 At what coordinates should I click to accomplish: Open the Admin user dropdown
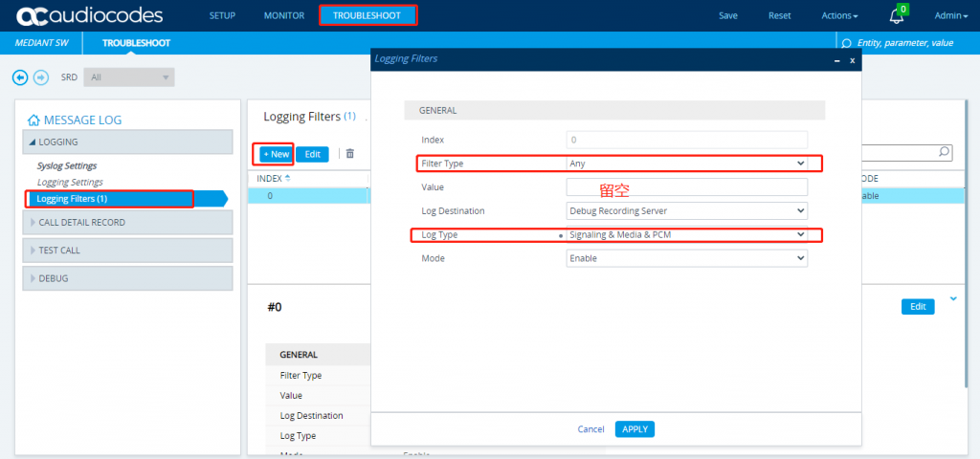[950, 15]
